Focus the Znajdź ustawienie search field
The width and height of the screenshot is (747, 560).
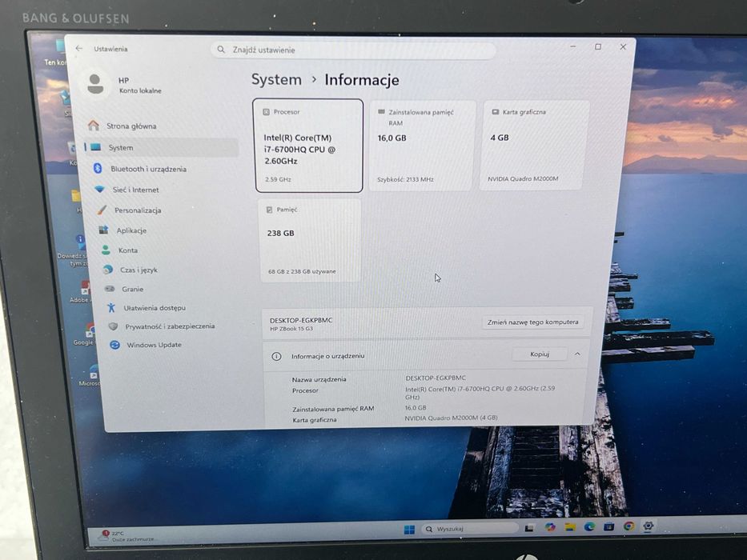[x=353, y=50]
